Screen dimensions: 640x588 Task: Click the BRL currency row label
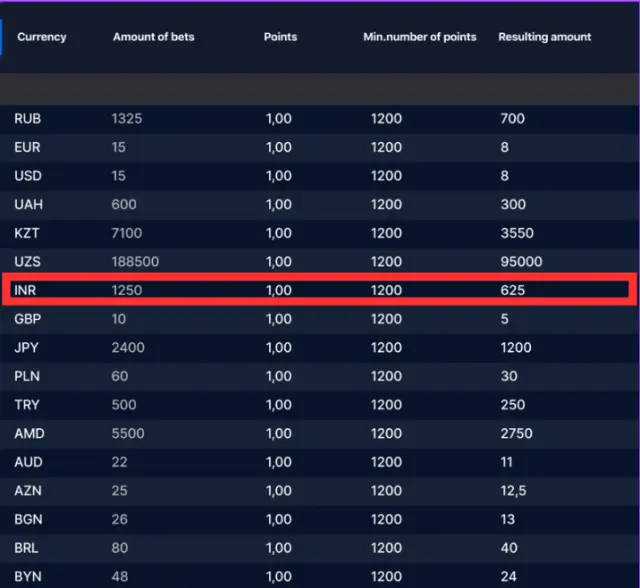pyautogui.click(x=26, y=548)
